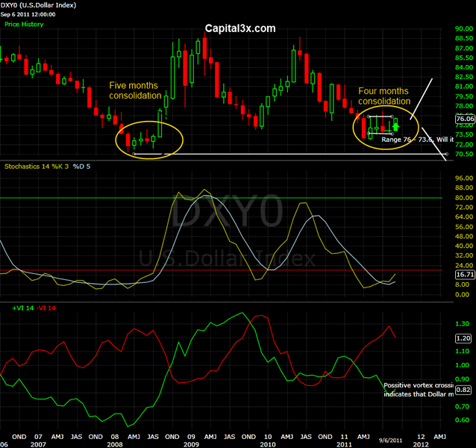Click the boxed 1.20 vortex value tag

tap(463, 338)
